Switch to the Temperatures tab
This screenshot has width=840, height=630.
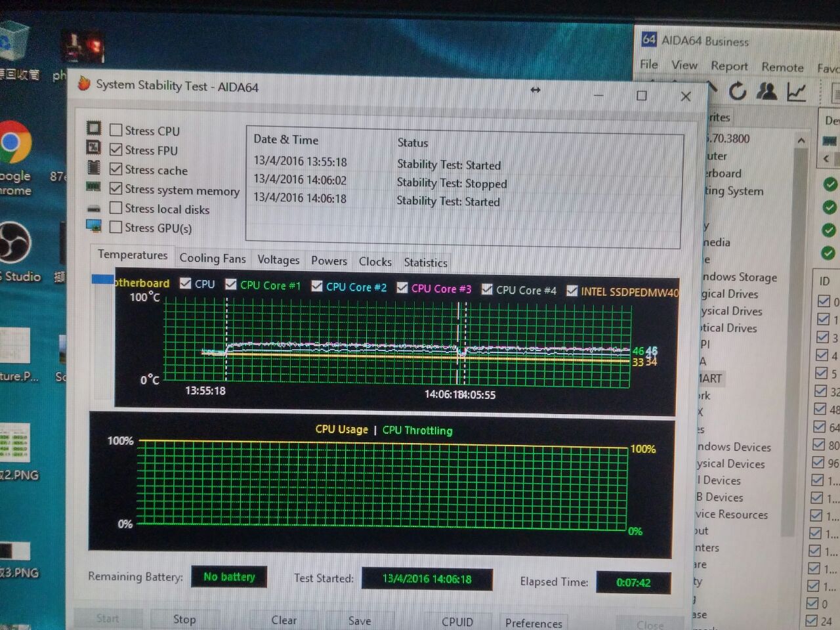(x=133, y=255)
